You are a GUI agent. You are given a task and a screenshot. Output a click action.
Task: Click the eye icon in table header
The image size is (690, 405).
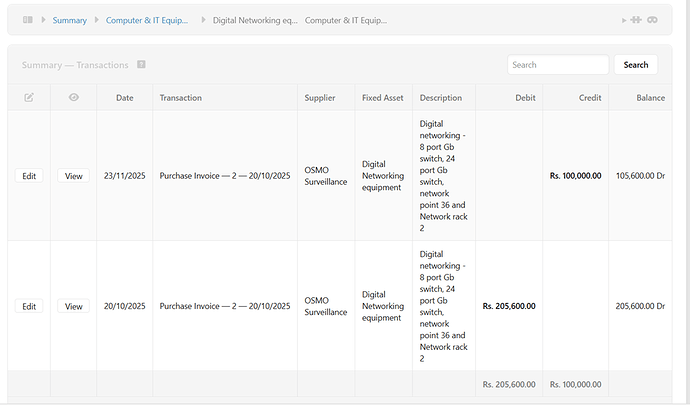pyautogui.click(x=73, y=98)
